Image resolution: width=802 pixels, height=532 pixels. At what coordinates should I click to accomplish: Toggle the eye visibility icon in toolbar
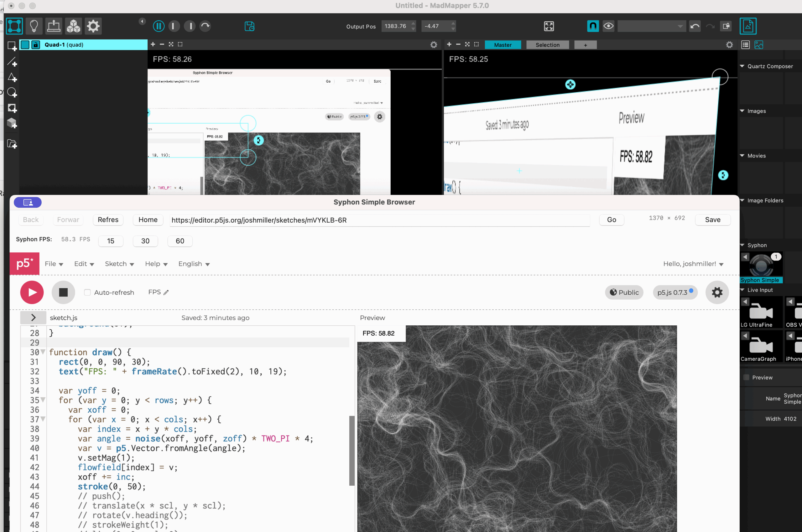click(x=608, y=26)
